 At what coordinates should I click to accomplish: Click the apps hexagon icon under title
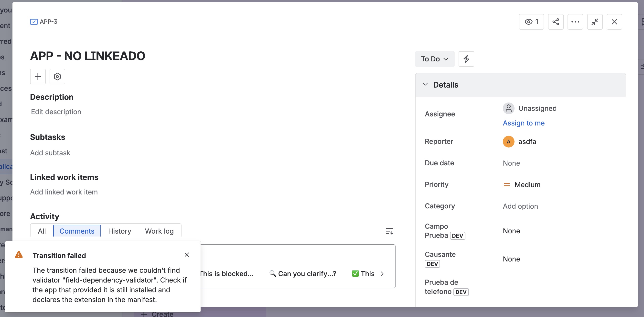(57, 76)
